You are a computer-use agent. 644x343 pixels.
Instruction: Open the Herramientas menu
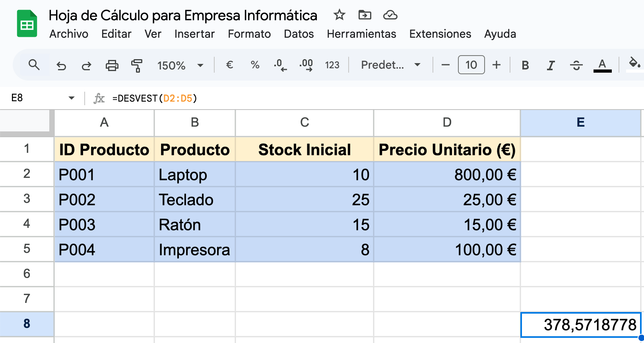[361, 34]
